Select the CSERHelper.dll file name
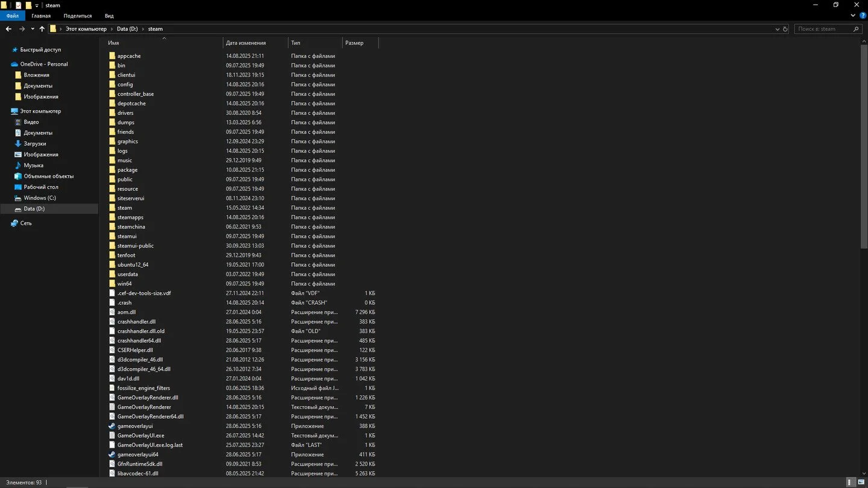Viewport: 868px width, 488px height. 135,350
